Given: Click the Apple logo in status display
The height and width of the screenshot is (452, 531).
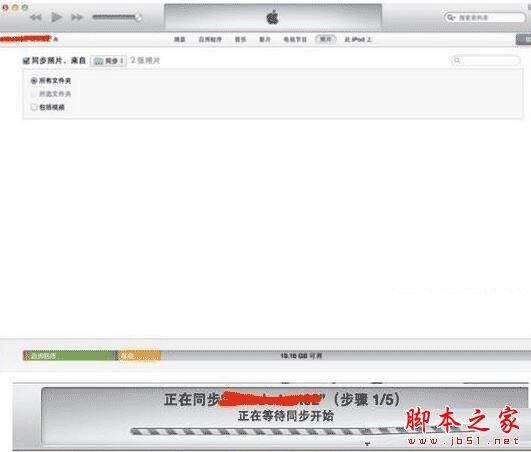Looking at the screenshot, I should tap(272, 17).
